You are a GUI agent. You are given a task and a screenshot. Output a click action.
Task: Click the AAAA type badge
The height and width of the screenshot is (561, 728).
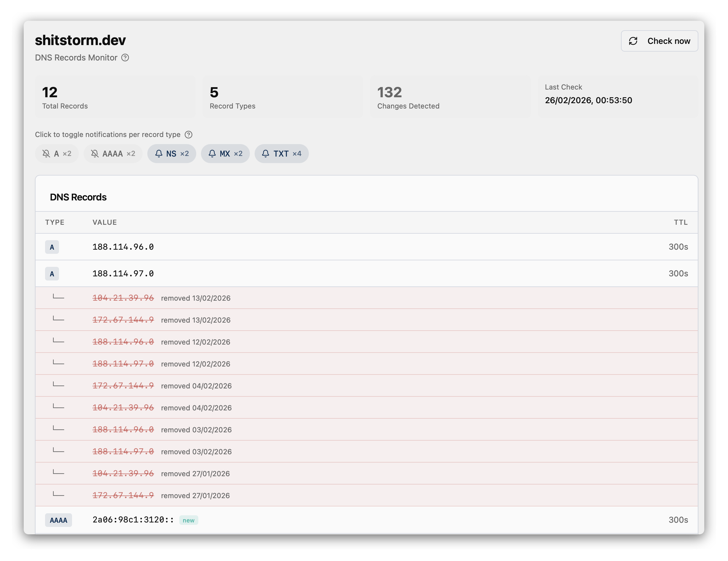(58, 520)
